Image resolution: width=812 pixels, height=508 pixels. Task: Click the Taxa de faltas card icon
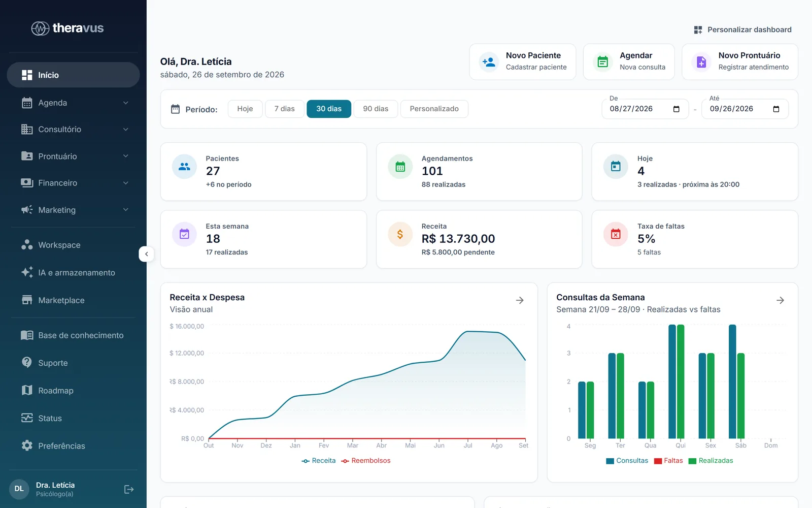[616, 234]
